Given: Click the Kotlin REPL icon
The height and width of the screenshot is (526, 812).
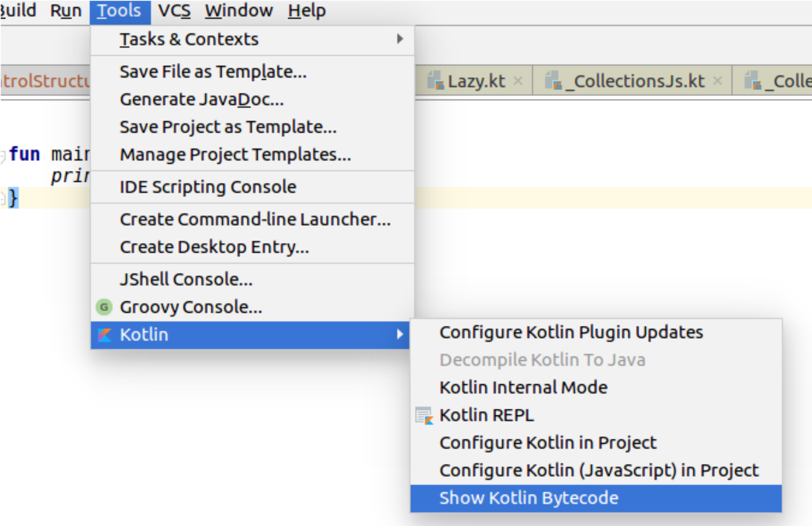Looking at the screenshot, I should [x=424, y=415].
